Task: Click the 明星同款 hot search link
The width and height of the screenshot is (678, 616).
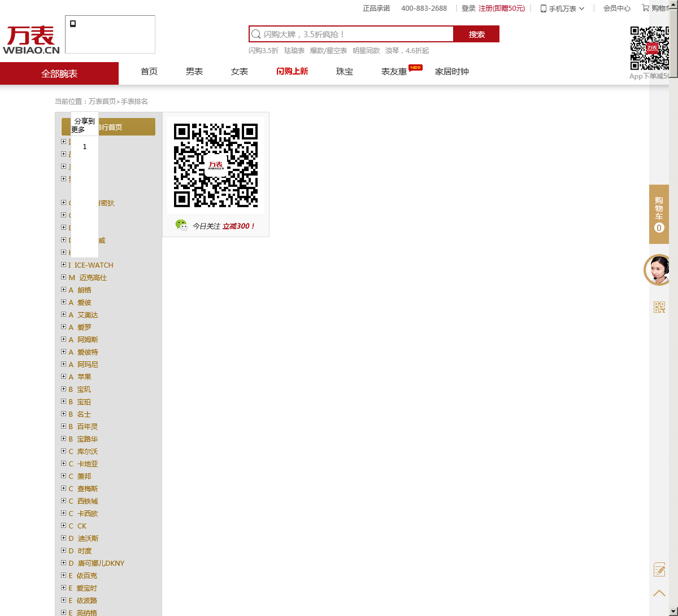Action: tap(366, 50)
